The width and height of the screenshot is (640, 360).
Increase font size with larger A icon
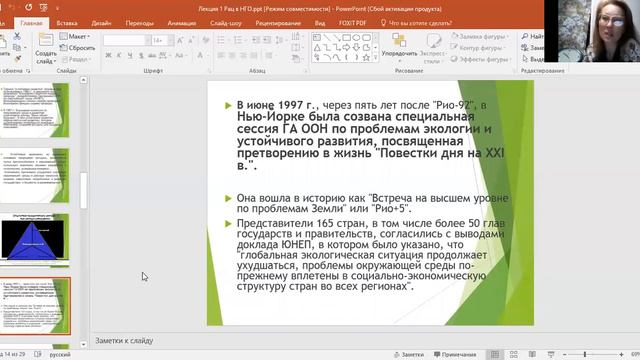coord(180,40)
